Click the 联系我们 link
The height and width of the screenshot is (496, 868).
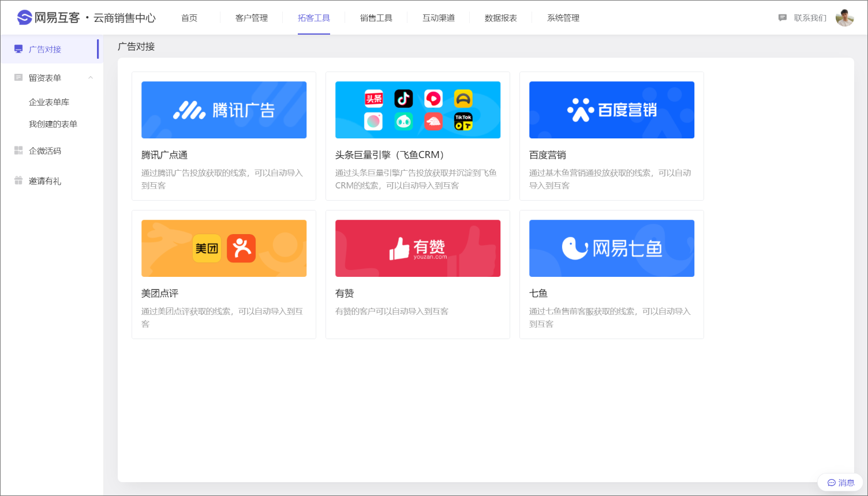[x=810, y=18]
